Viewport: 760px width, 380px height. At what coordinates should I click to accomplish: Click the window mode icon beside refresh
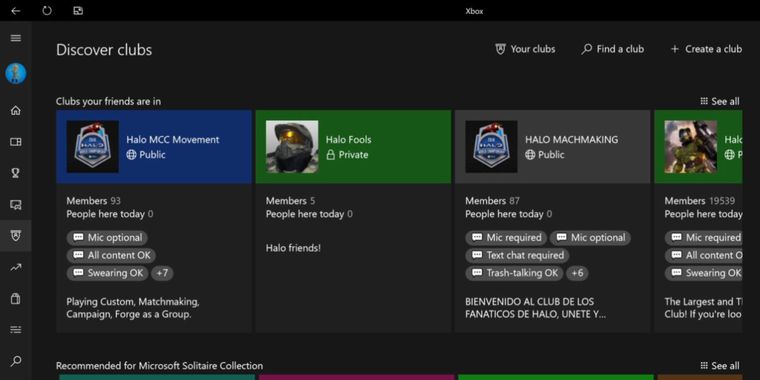pos(78,11)
